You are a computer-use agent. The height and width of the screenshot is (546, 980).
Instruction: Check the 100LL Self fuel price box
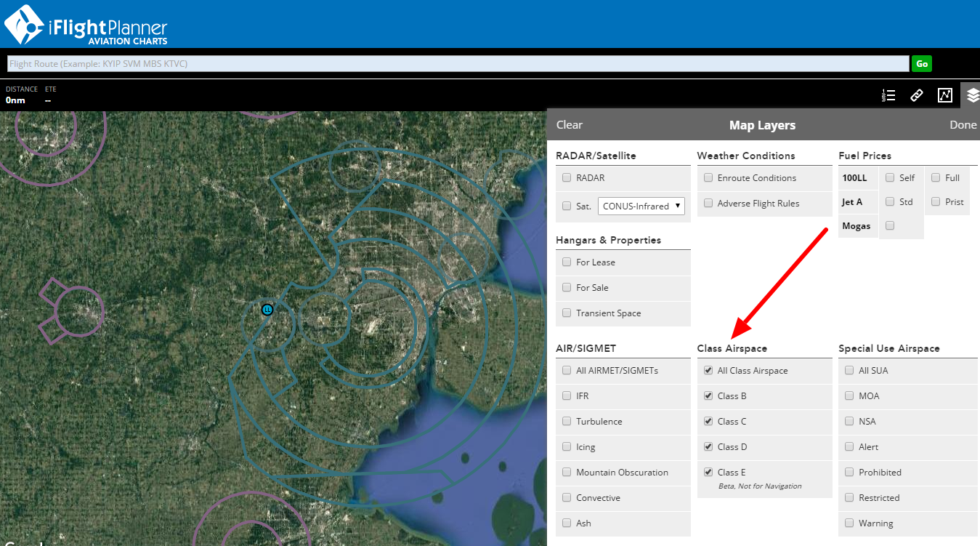[890, 178]
